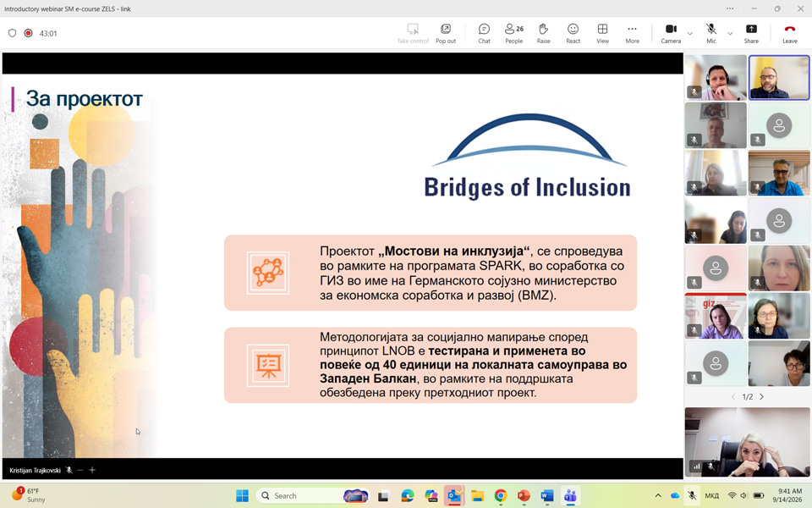Share your screen with Share button
This screenshot has width=812, height=508.
[751, 33]
